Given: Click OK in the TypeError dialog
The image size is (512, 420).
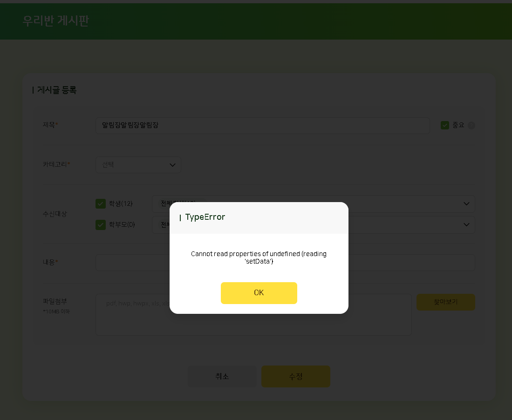Looking at the screenshot, I should click(x=259, y=293).
